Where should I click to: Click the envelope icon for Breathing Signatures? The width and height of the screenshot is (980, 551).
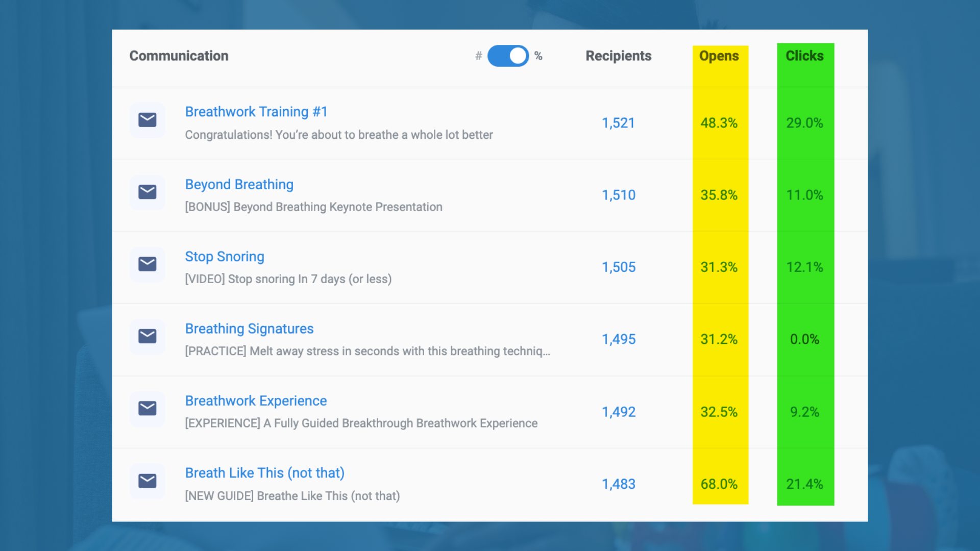(147, 336)
